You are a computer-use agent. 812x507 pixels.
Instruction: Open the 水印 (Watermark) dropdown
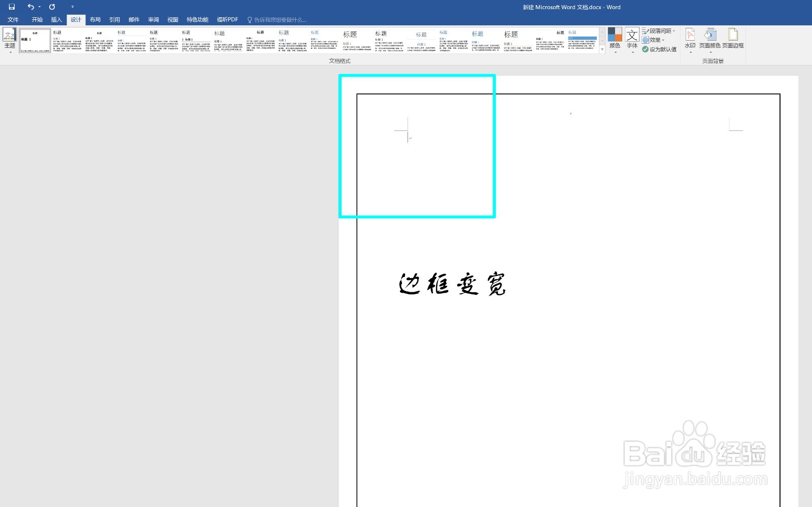point(690,41)
